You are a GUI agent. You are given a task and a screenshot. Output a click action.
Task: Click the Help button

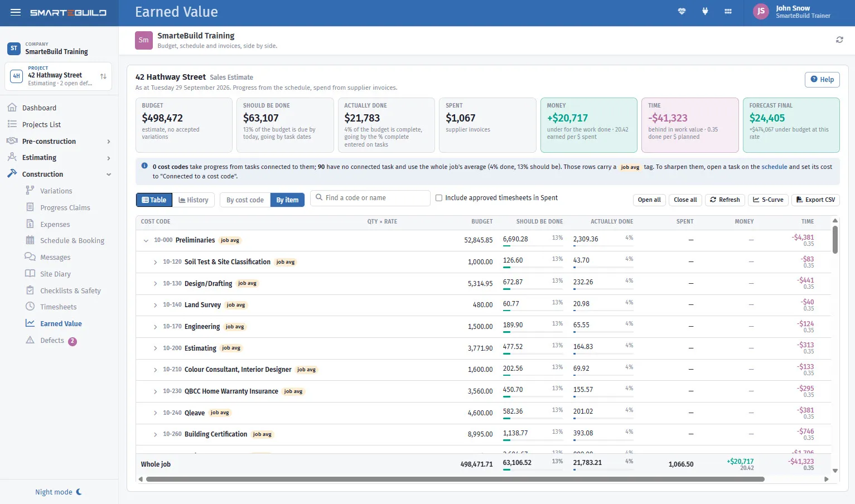point(822,79)
